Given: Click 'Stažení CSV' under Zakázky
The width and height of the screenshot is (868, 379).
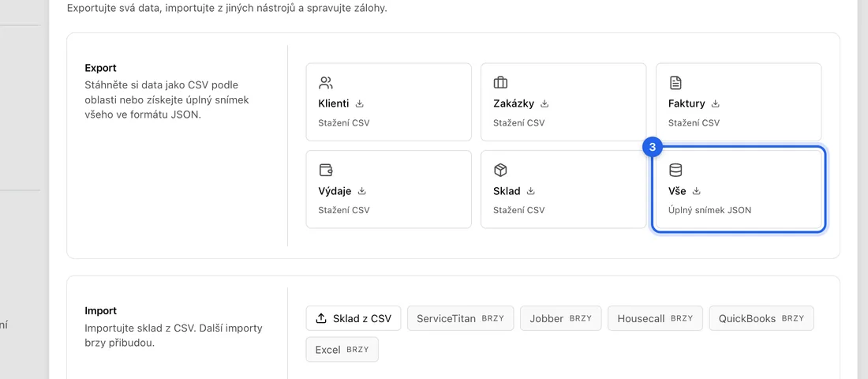Looking at the screenshot, I should (518, 122).
